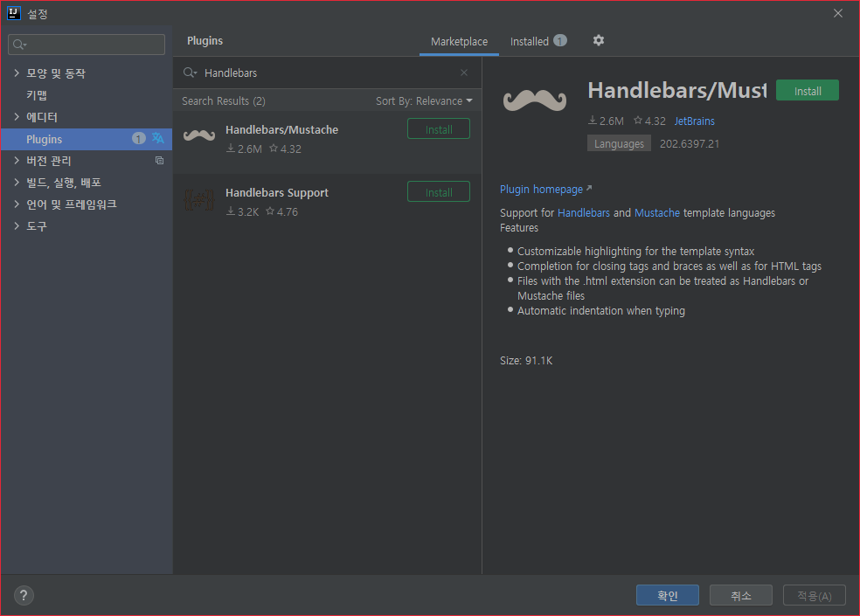Image resolution: width=860 pixels, height=616 pixels.
Task: Click the Search Results (2) label
Action: pyautogui.click(x=224, y=101)
